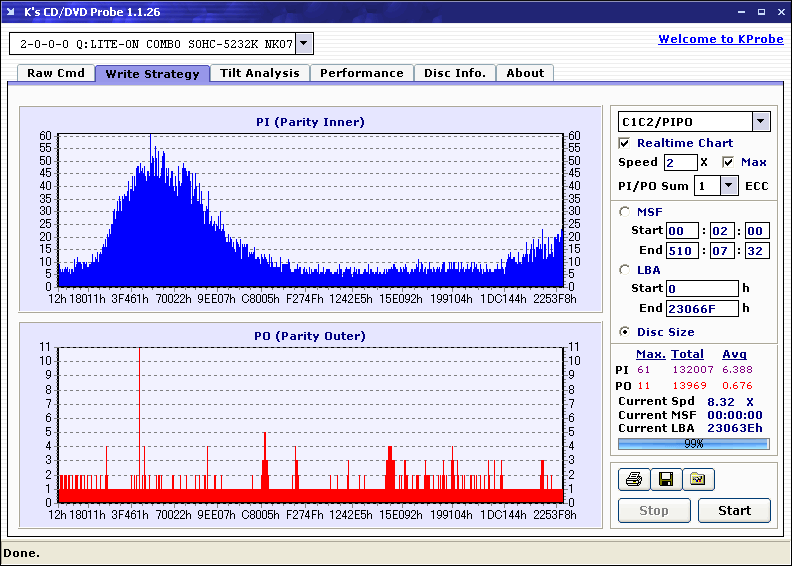Screen dimensions: 792x566
Task: Click the folder icon to load chart
Action: [x=698, y=480]
